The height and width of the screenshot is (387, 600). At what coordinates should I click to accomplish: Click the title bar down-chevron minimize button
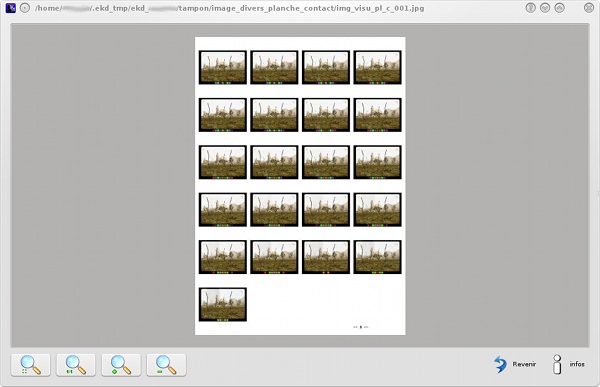(545, 8)
